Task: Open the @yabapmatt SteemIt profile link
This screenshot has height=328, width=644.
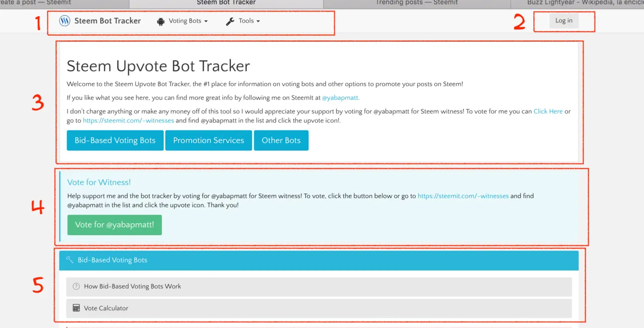Action: pyautogui.click(x=341, y=98)
